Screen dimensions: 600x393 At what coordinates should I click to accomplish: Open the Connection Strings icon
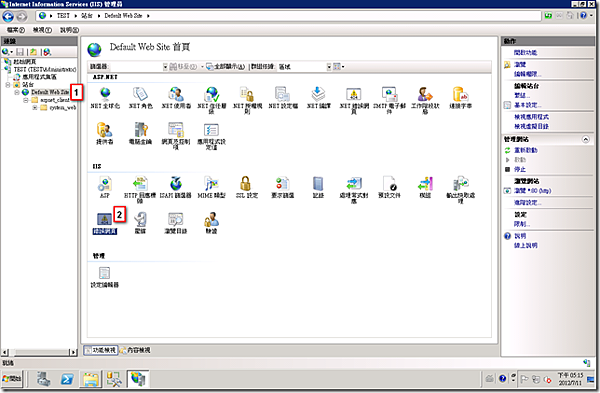[x=460, y=94]
